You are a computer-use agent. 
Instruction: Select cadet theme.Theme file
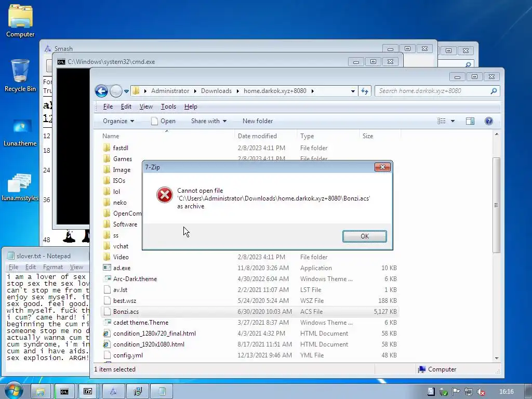250,322
